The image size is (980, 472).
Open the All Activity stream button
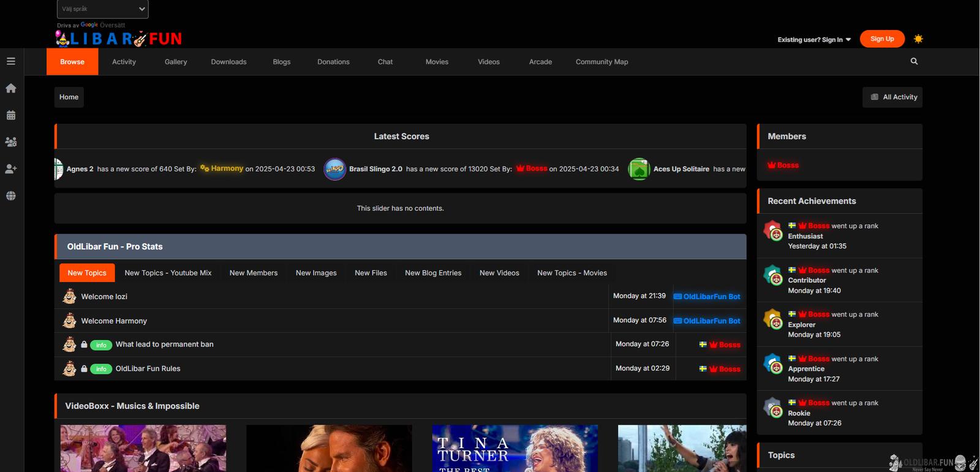pos(893,97)
